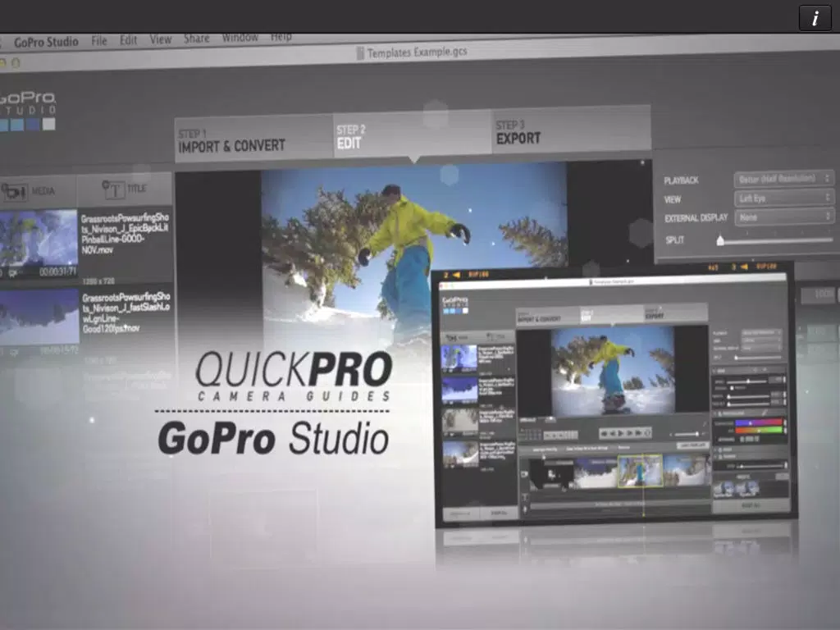Open the Help menu
The image size is (840, 630).
(281, 37)
